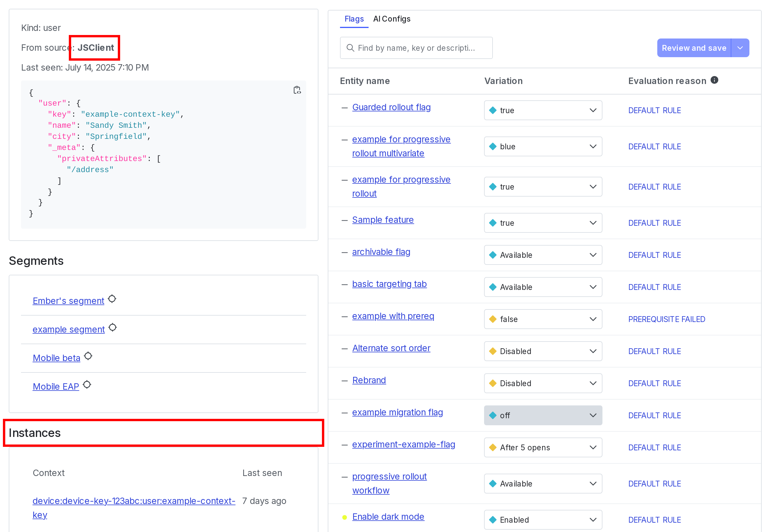Click the dash icon beside Alternate sort order
The height and width of the screenshot is (532, 764).
[345, 349]
